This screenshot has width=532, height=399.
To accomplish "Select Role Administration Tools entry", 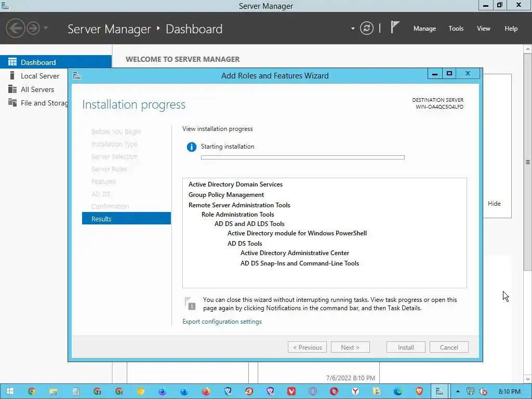I will [x=237, y=215].
